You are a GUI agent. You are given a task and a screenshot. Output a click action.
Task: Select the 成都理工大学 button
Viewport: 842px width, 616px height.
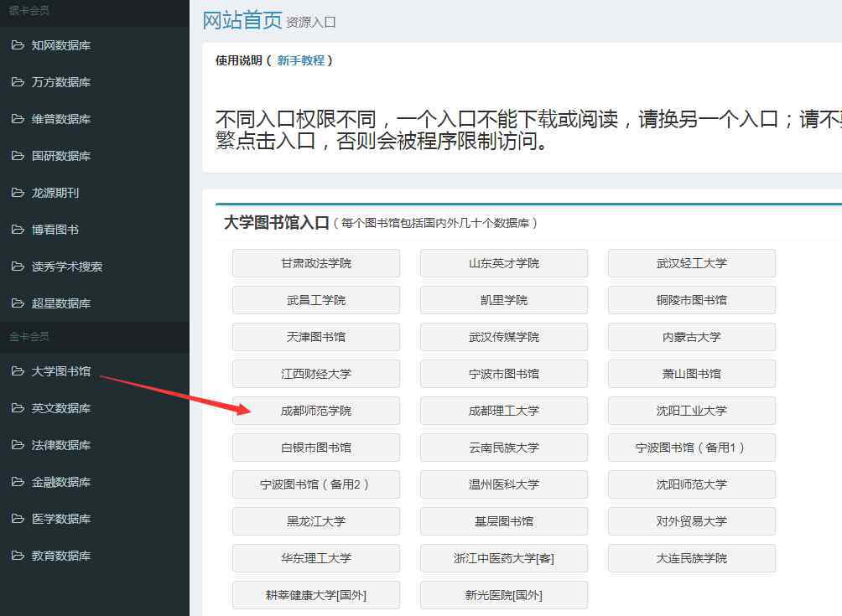click(x=504, y=411)
